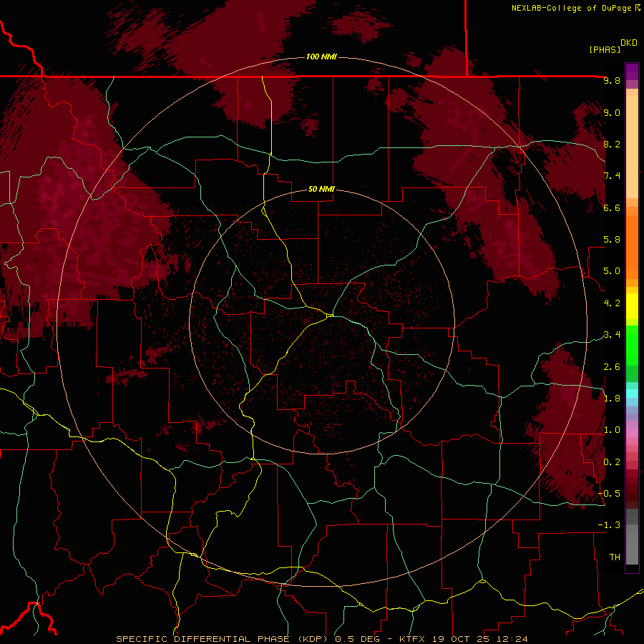Image resolution: width=644 pixels, height=644 pixels.
Task: Click the [PHAS] units label
Action: pyautogui.click(x=605, y=49)
